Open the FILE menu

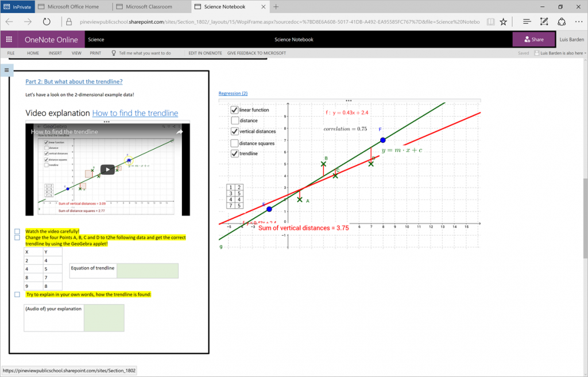pyautogui.click(x=11, y=53)
